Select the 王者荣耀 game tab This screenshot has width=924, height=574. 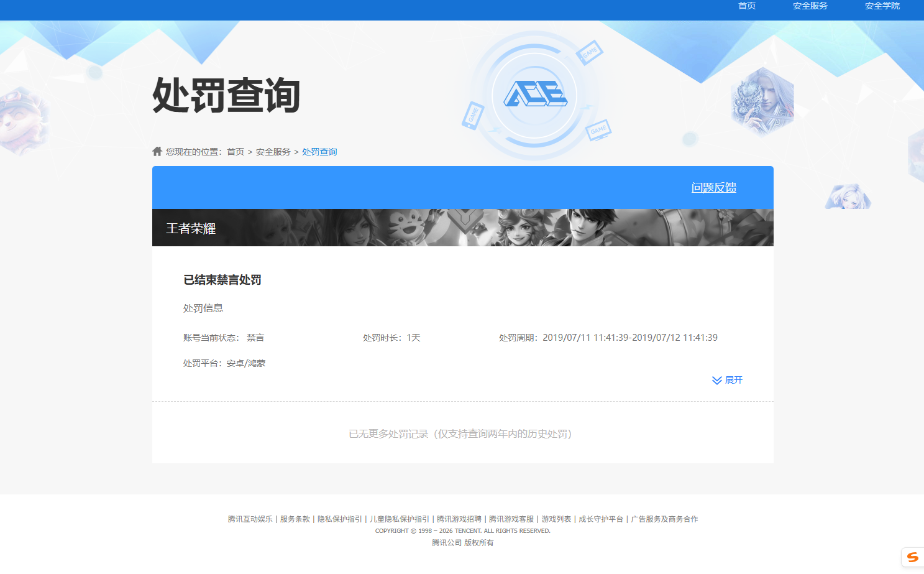[x=190, y=228]
